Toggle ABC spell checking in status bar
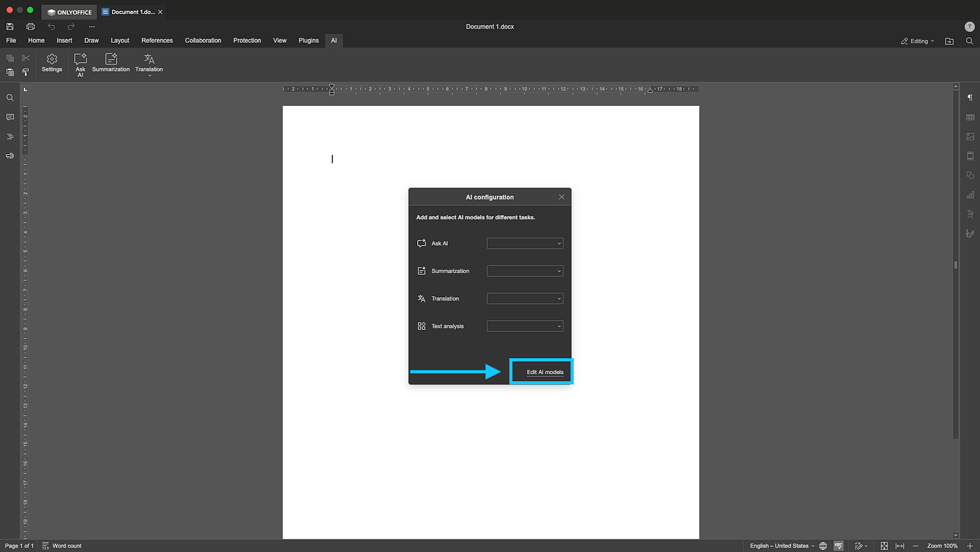 839,546
